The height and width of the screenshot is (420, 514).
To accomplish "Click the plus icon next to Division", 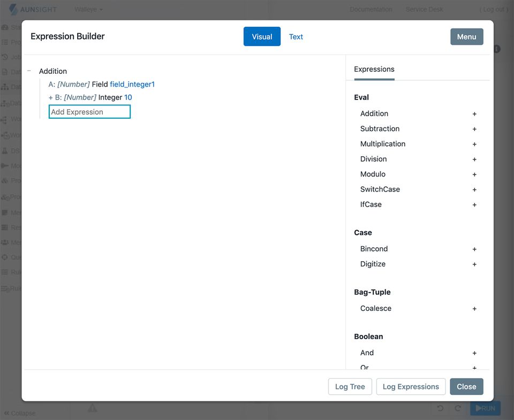I will 474,159.
